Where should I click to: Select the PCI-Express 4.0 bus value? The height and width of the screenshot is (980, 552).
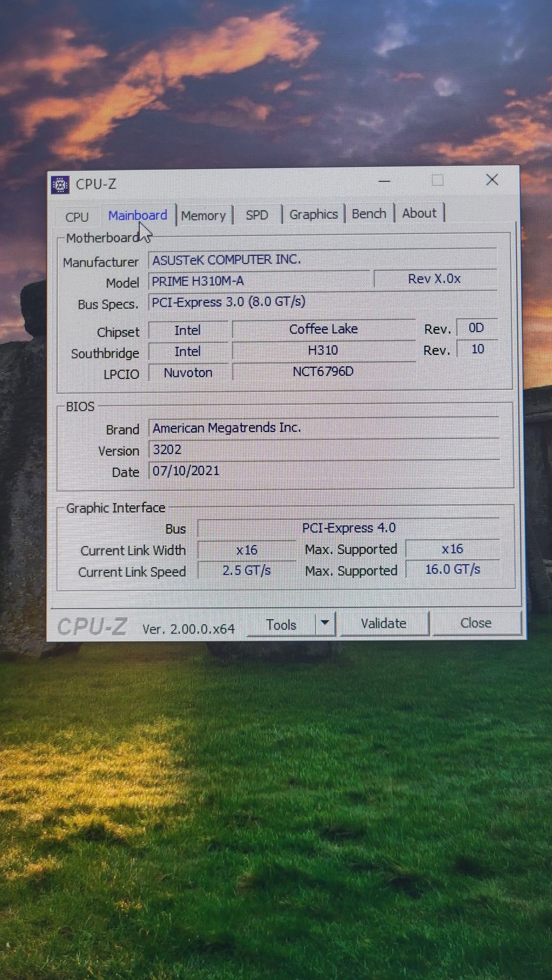coord(349,528)
